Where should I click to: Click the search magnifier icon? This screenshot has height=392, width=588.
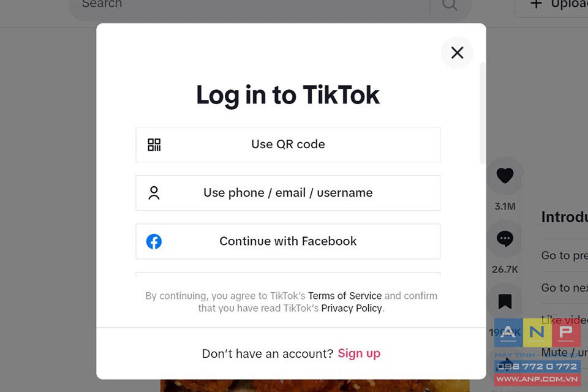(449, 5)
